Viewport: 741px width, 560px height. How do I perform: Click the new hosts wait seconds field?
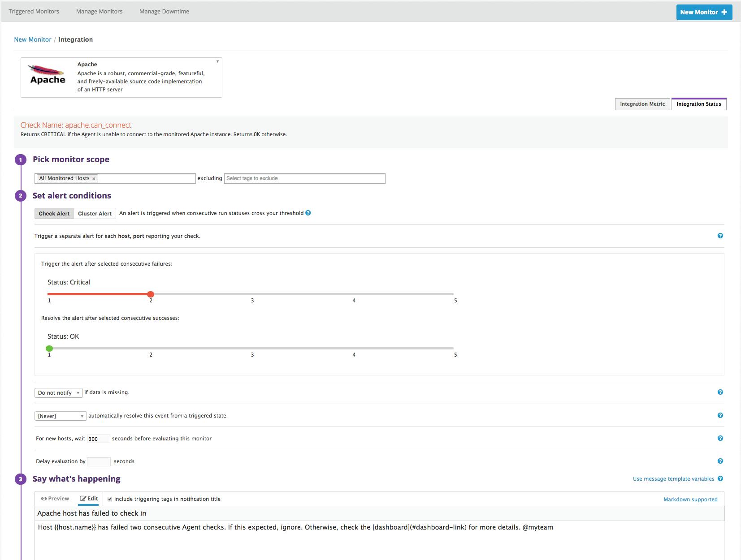tap(98, 439)
